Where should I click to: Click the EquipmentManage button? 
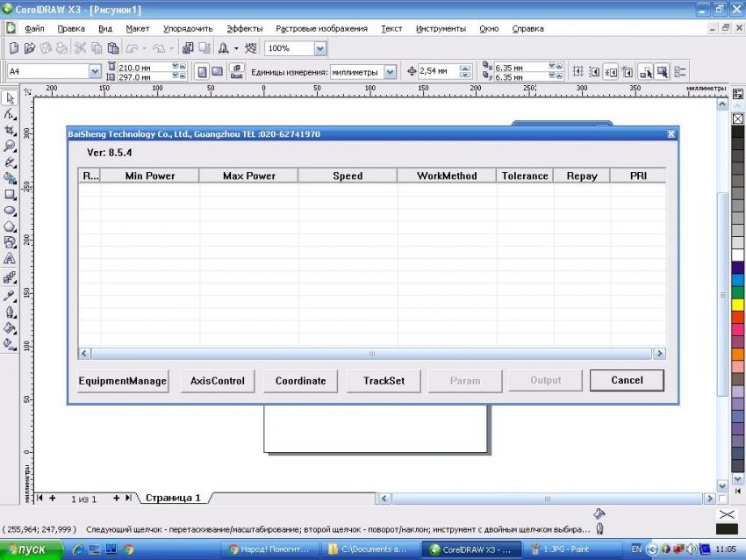pos(123,381)
